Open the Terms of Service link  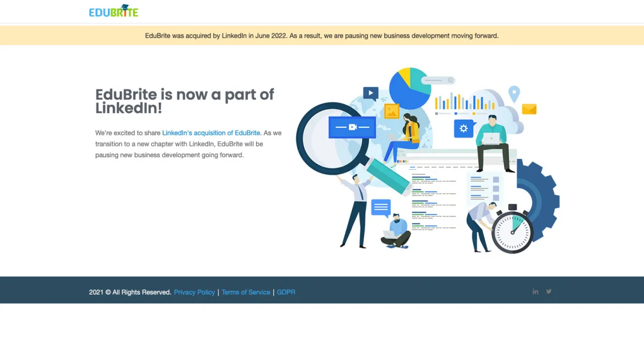coord(246,292)
